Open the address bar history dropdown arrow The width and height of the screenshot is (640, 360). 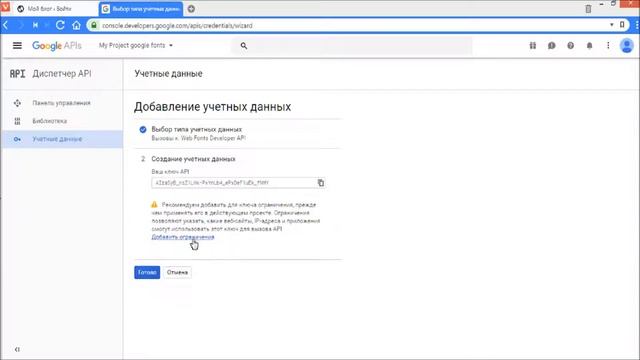tap(611, 25)
